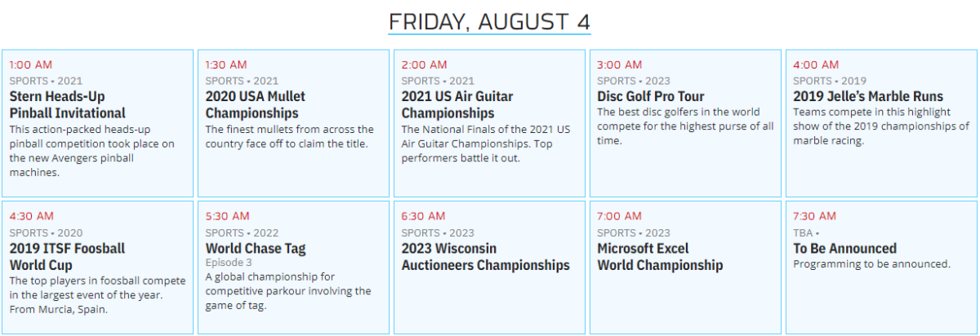Click the marble racing description text

(880, 126)
